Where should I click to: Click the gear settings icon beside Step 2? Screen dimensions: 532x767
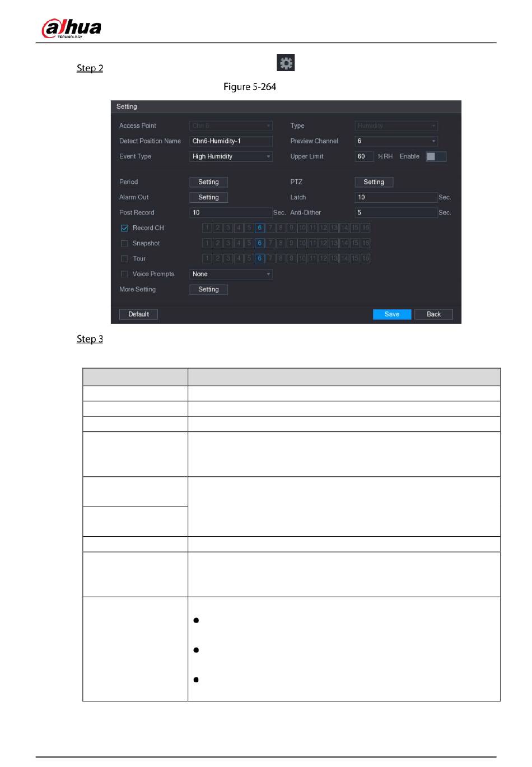pyautogui.click(x=286, y=63)
